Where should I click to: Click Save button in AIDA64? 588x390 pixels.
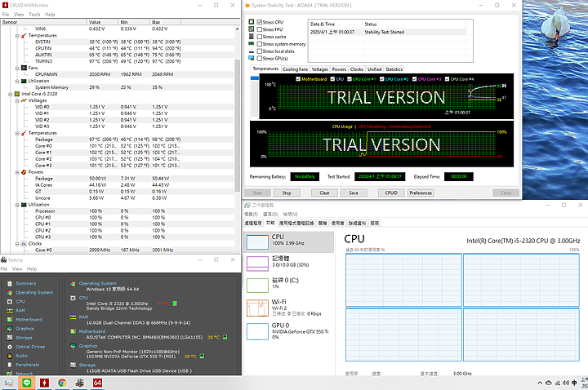pos(354,193)
